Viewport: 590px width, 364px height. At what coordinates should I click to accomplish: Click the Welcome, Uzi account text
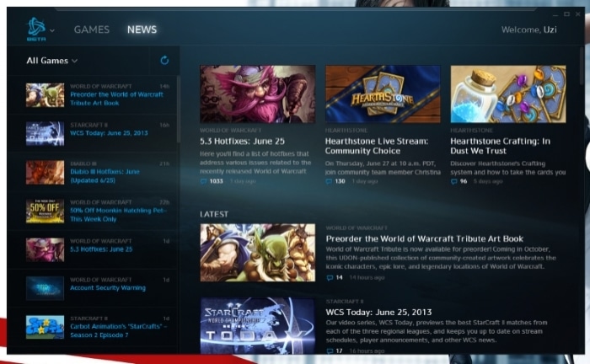(x=528, y=29)
